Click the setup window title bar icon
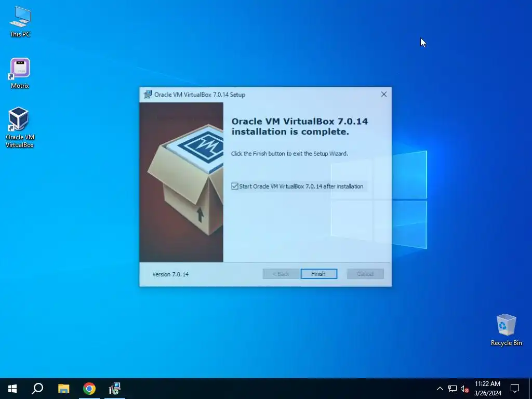Viewport: 532px width, 399px height. 148,95
